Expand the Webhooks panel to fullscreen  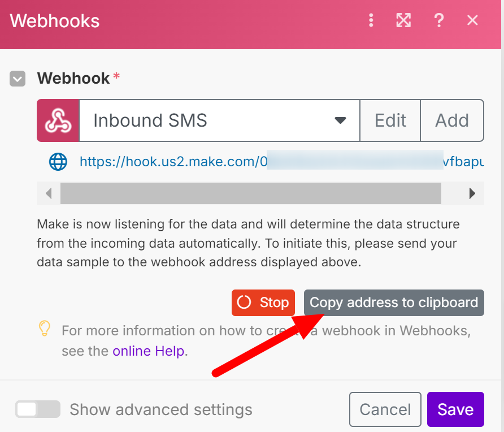click(403, 21)
